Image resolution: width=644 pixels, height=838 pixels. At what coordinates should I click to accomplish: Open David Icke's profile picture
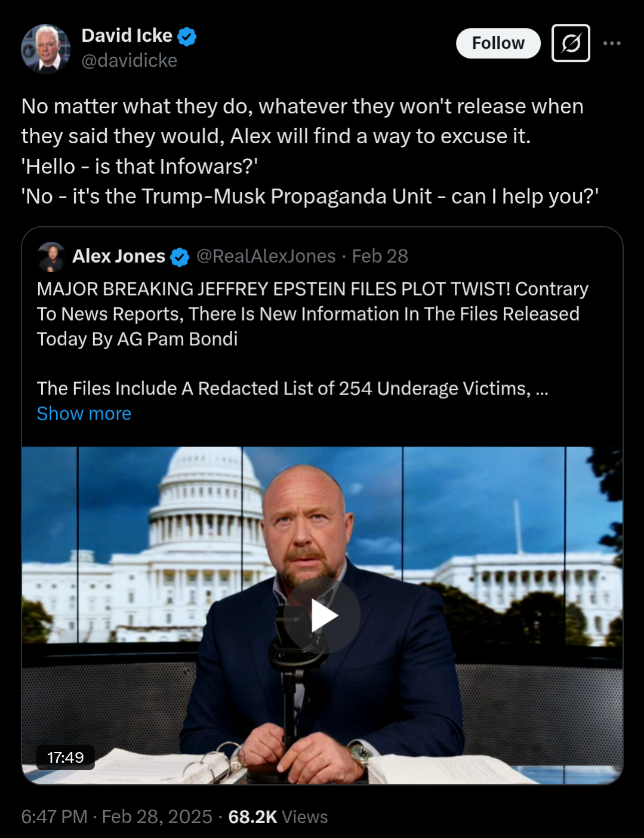(x=45, y=48)
